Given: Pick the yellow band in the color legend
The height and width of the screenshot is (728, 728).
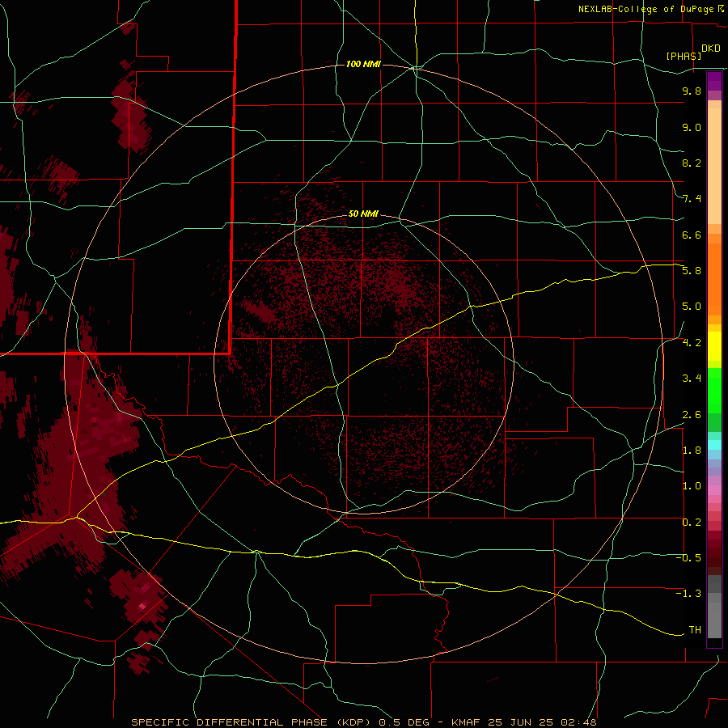Looking at the screenshot, I should 714,346.
